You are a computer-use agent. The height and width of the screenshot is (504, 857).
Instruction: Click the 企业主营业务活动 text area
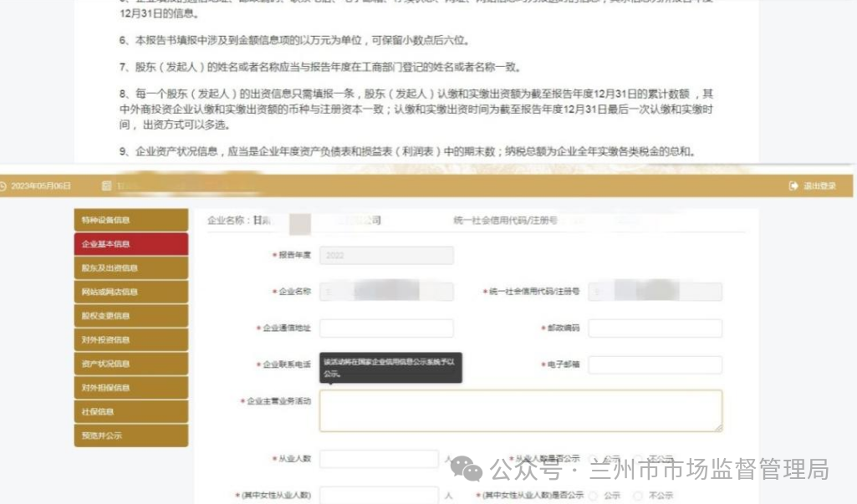pyautogui.click(x=520, y=410)
